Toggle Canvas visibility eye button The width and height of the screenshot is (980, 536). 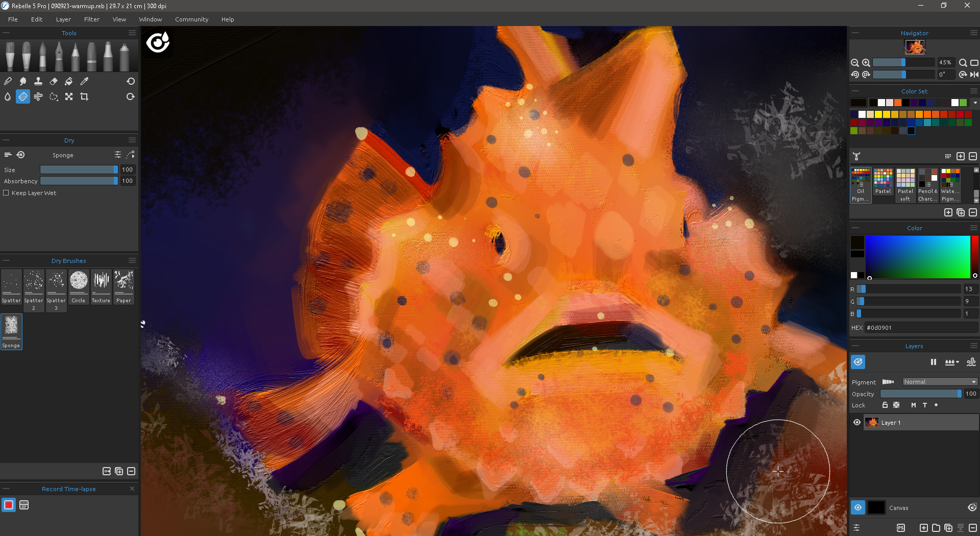click(x=858, y=507)
